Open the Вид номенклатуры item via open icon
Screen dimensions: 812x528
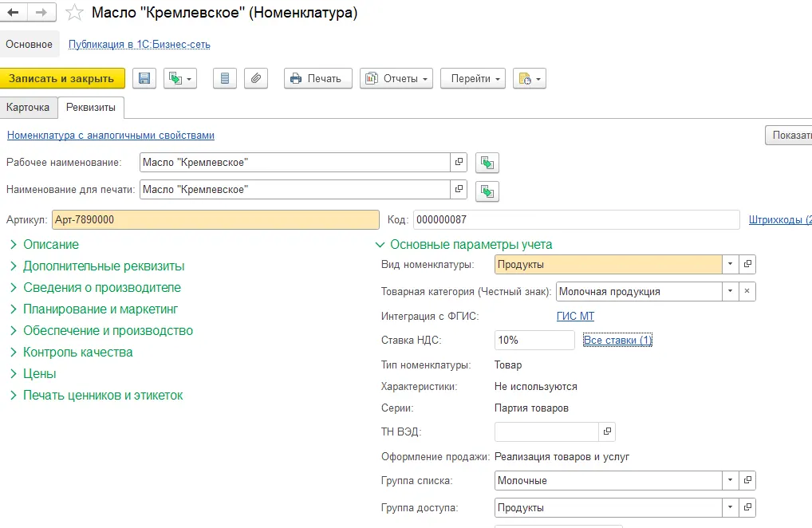[x=747, y=264]
